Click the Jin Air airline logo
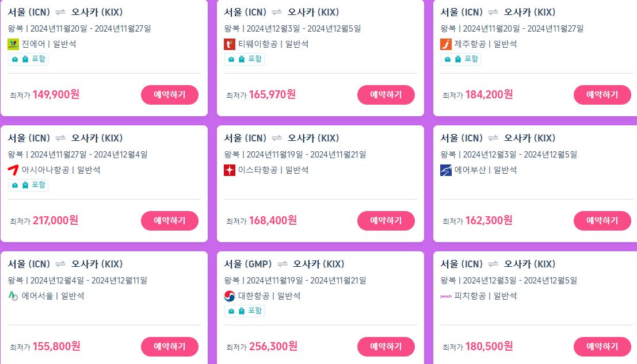This screenshot has height=364, width=637. coord(13,44)
